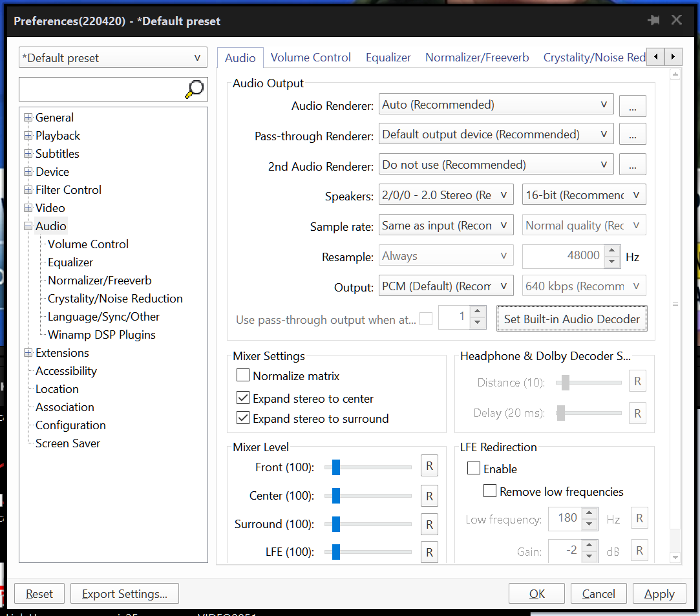Select Language/Sync/Other tree item
This screenshot has width=700, height=616.
click(x=103, y=317)
